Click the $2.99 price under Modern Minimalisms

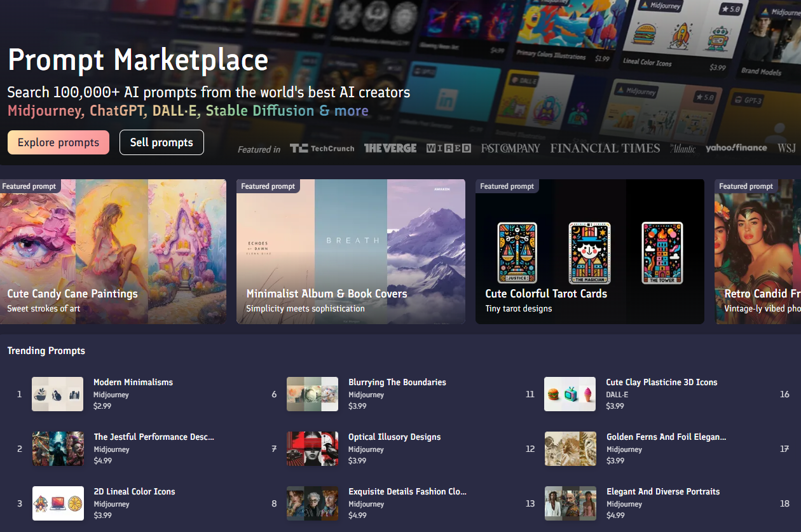[102, 406]
